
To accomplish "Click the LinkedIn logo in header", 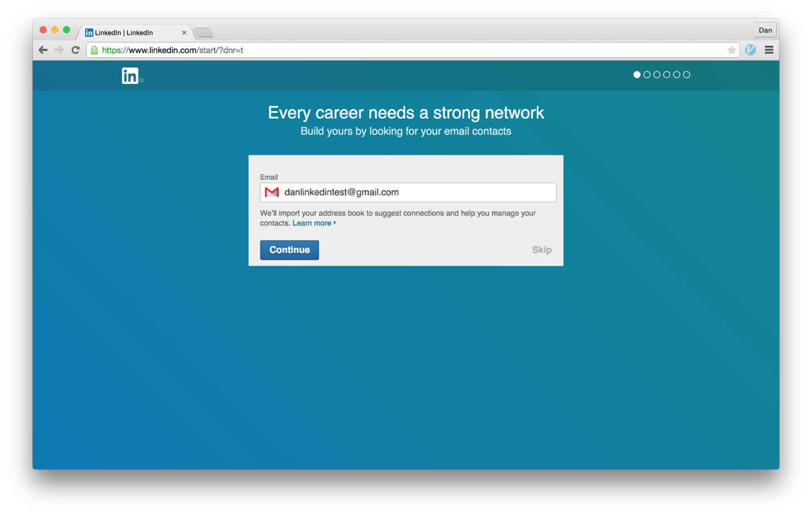I will 130,75.
